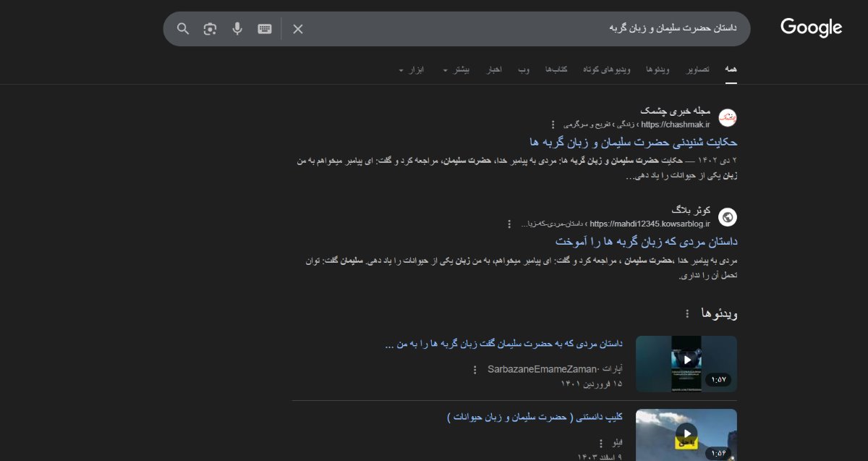This screenshot has width=868, height=461.
Task: Click the magnifier search icon
Action: (183, 29)
